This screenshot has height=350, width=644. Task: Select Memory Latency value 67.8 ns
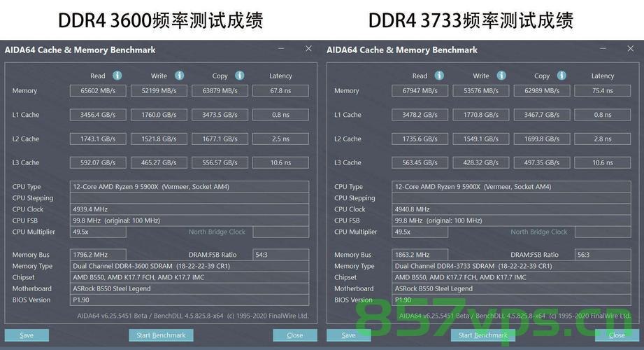pyautogui.click(x=280, y=90)
